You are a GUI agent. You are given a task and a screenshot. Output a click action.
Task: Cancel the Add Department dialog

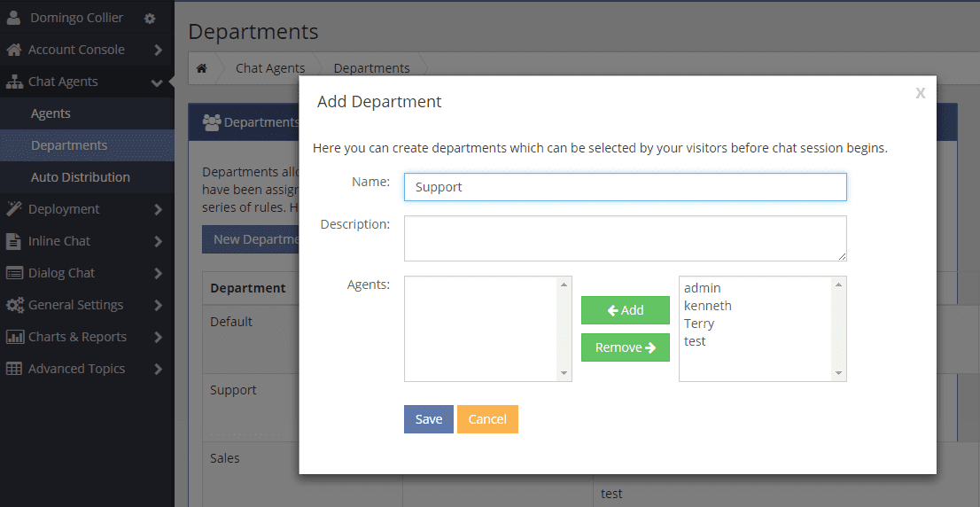coord(487,419)
